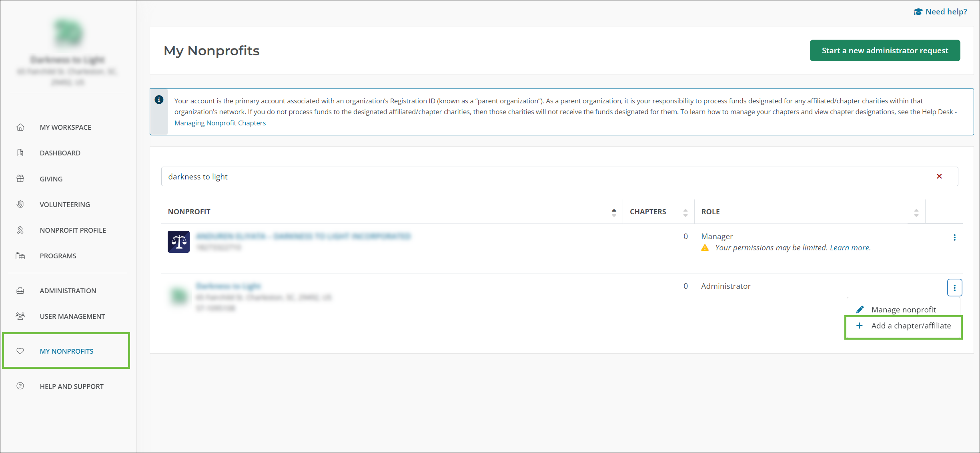Click the toolbox icon beside Administration
The width and height of the screenshot is (980, 453).
tap(20, 290)
